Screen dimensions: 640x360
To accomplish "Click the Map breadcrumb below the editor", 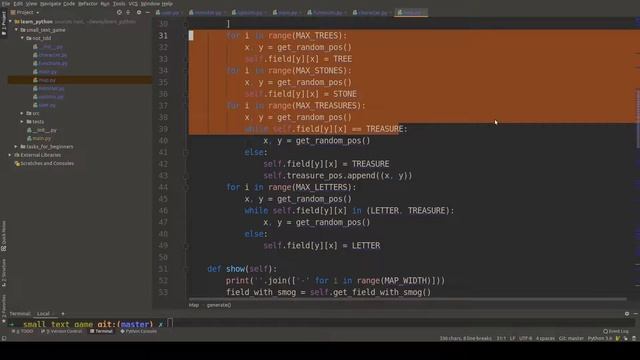I will point(194,305).
